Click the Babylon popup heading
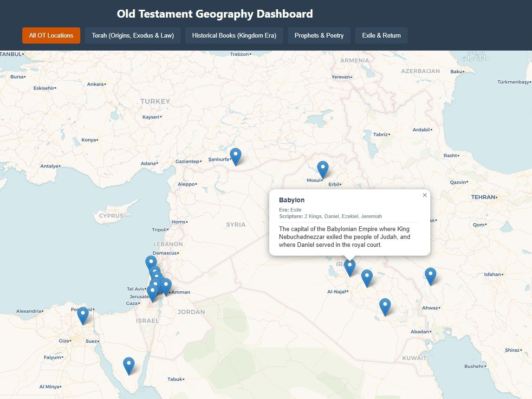Image resolution: width=532 pixels, height=399 pixels. (292, 200)
